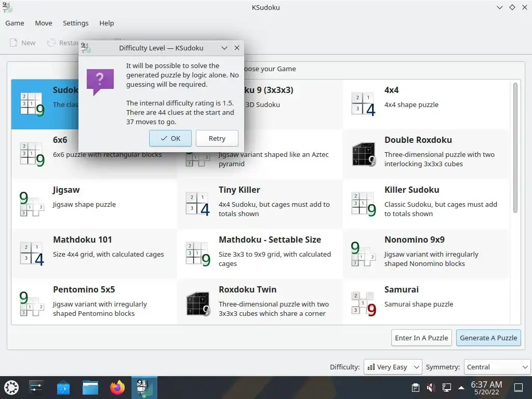Open the Dolphin file manager in taskbar
This screenshot has width=532, height=399.
(90, 388)
